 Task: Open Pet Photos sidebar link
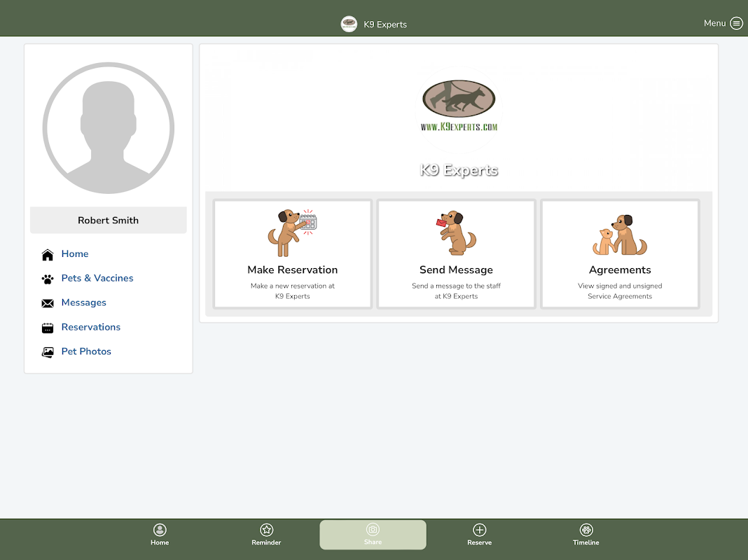coord(86,351)
